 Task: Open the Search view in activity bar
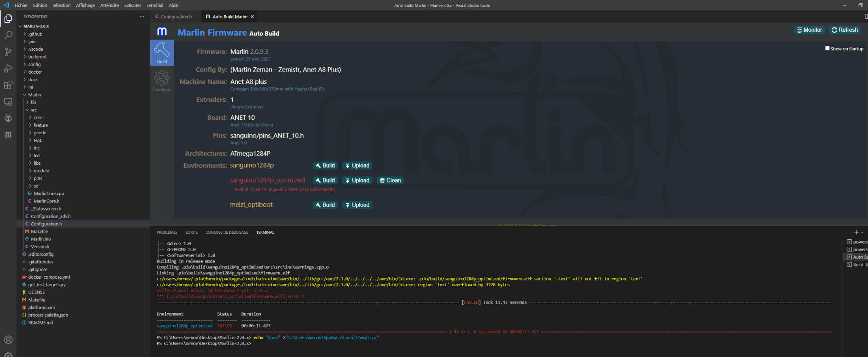point(8,35)
